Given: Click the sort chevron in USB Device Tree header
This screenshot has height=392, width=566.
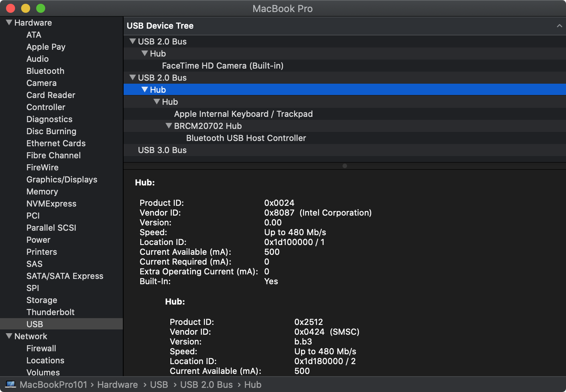Looking at the screenshot, I should [x=559, y=26].
